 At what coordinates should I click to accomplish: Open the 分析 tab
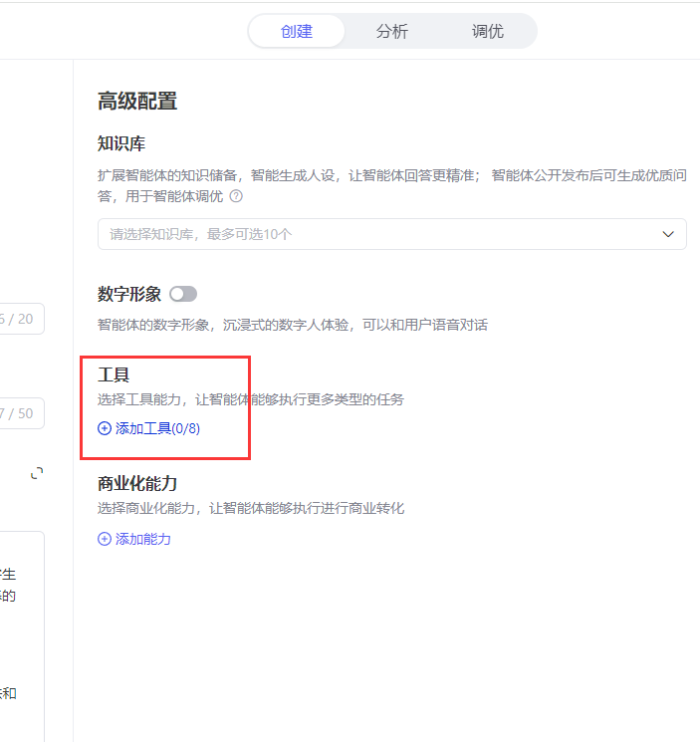click(x=391, y=31)
